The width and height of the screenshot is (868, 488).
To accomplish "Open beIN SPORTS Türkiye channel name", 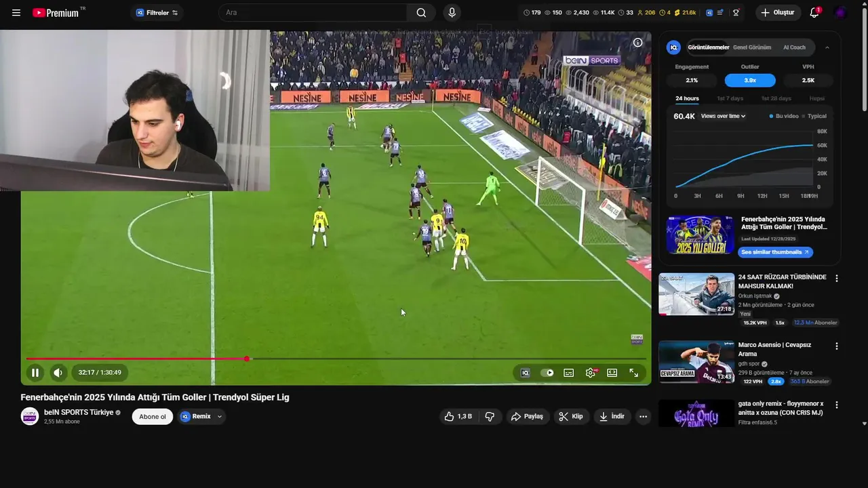I will pos(79,412).
